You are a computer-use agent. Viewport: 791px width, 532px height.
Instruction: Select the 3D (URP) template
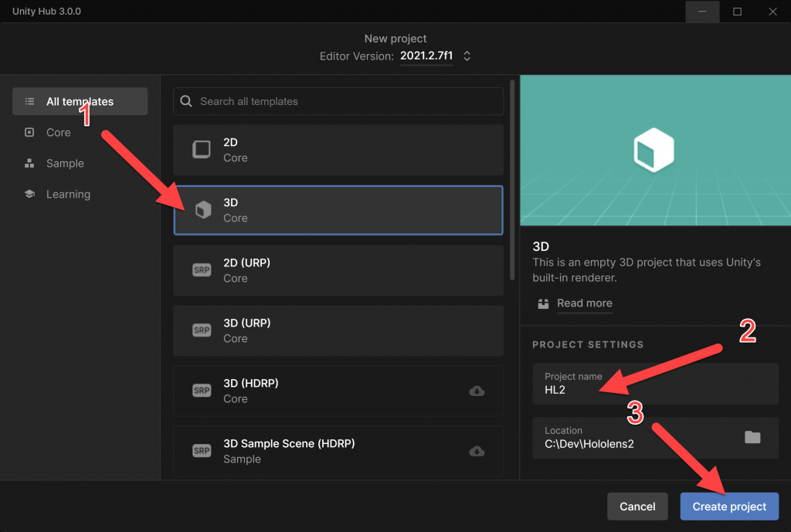pos(338,330)
